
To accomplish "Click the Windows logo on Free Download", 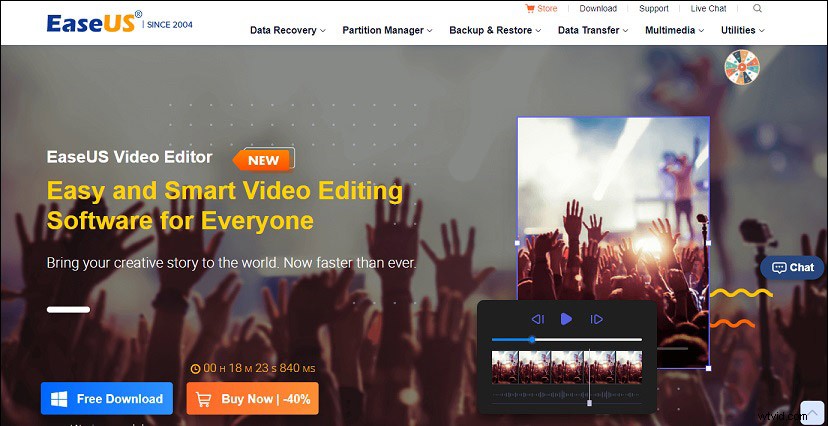I will pyautogui.click(x=59, y=399).
